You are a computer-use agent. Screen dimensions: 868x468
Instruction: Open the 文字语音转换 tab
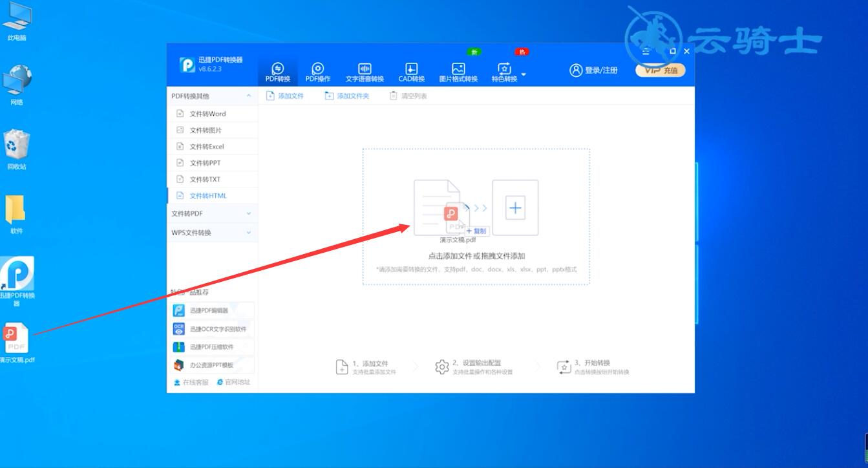coord(365,72)
